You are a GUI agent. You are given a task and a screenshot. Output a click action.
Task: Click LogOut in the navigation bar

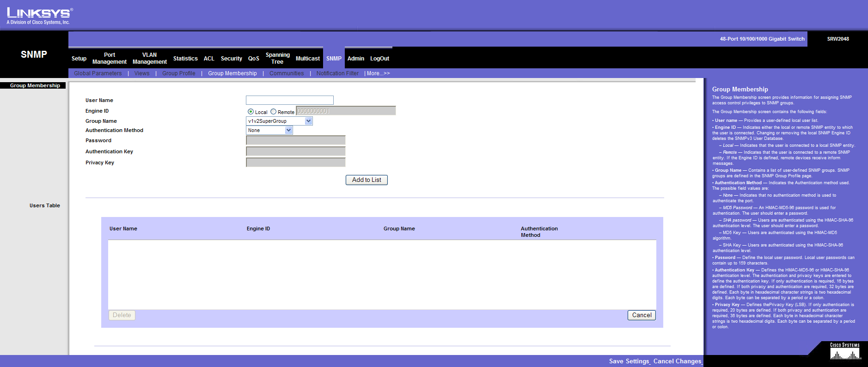tap(379, 59)
